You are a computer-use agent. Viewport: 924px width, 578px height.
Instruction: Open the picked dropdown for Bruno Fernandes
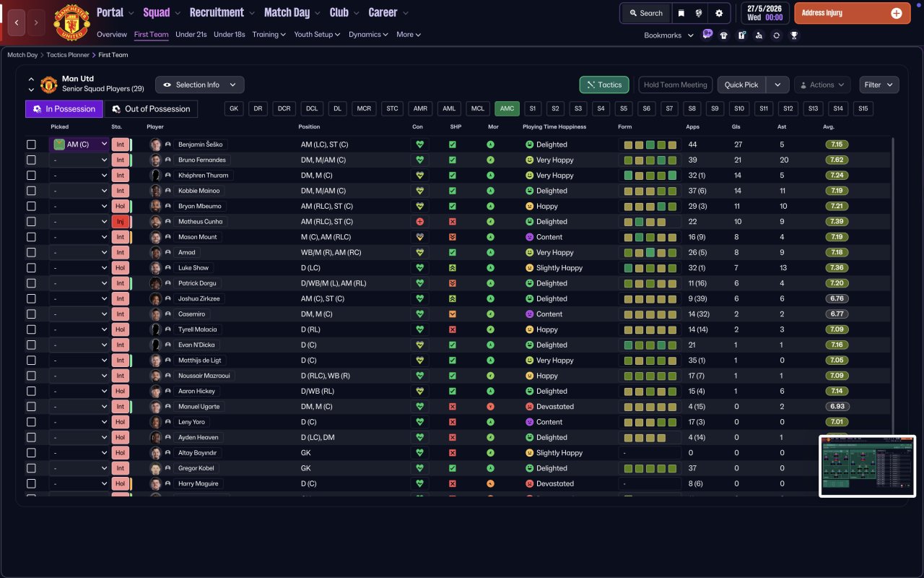(79, 160)
